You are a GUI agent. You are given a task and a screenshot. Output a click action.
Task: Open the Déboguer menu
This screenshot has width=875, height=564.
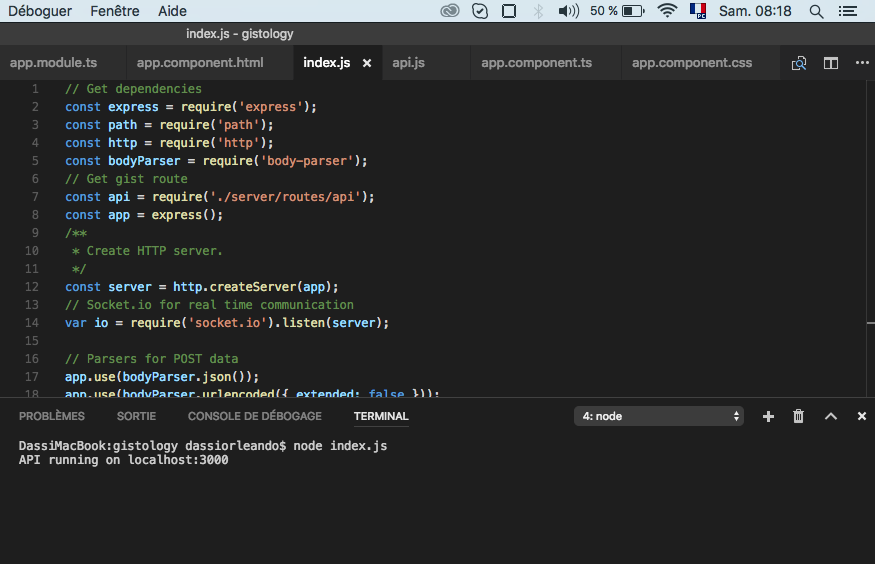[x=40, y=11]
